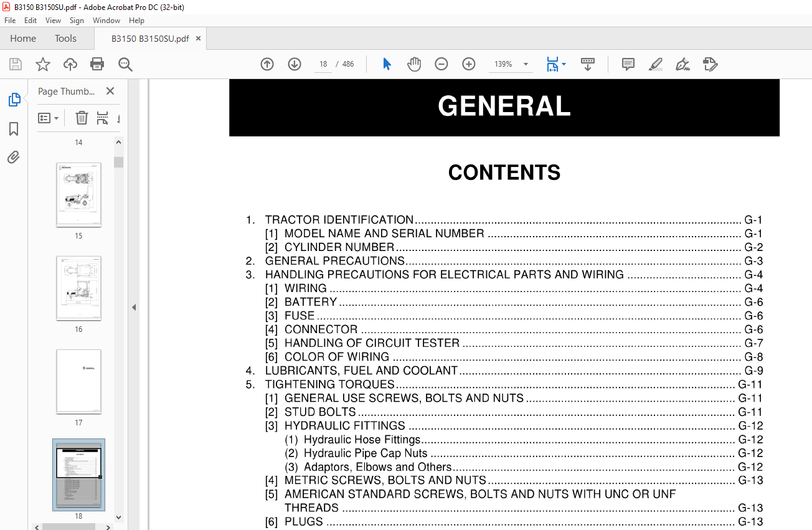
Task: Open thumbnails options dropdown menu
Action: [x=48, y=118]
